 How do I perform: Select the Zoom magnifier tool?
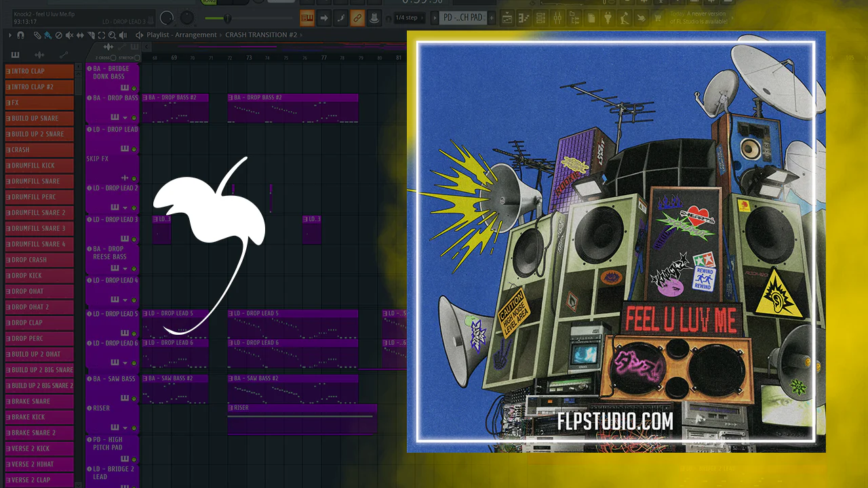pyautogui.click(x=113, y=35)
